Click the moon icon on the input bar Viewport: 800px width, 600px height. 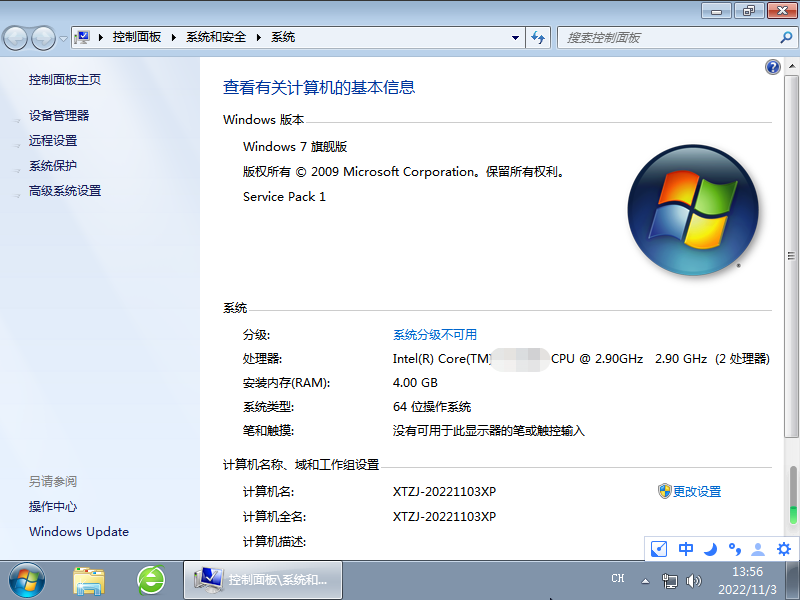click(x=710, y=549)
